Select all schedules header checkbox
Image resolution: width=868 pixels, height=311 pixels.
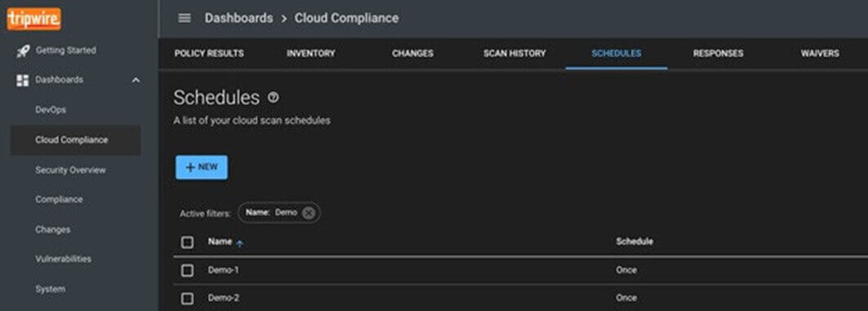click(188, 242)
